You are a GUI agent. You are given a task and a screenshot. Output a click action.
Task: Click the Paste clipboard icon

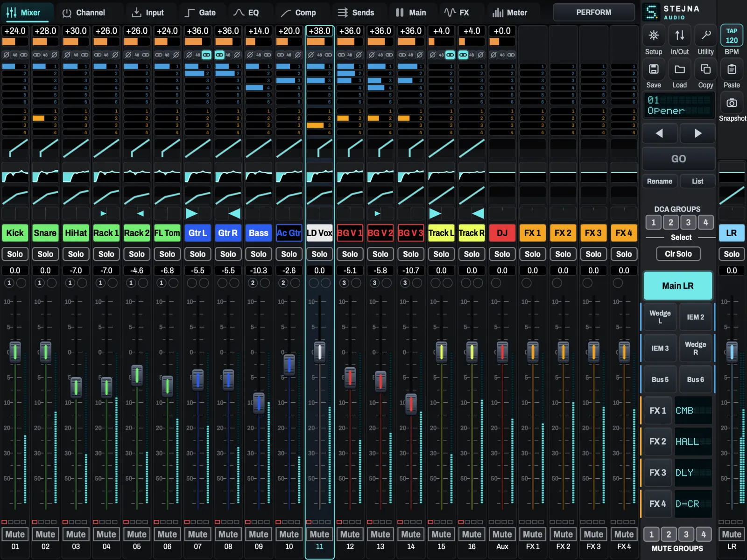click(x=732, y=70)
